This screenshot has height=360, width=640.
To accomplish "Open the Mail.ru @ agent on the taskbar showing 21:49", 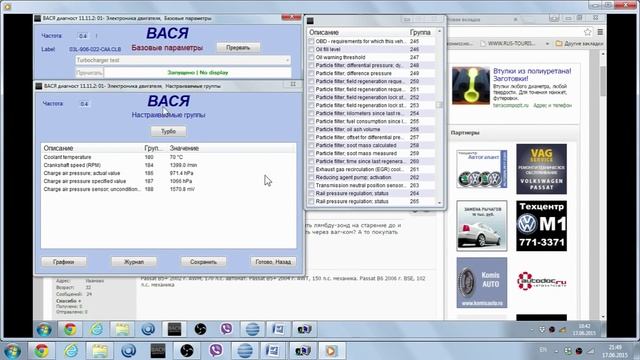I will point(128,351).
